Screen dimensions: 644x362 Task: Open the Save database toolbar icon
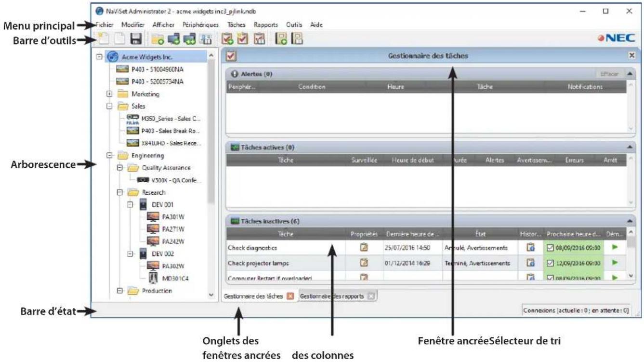click(137, 39)
